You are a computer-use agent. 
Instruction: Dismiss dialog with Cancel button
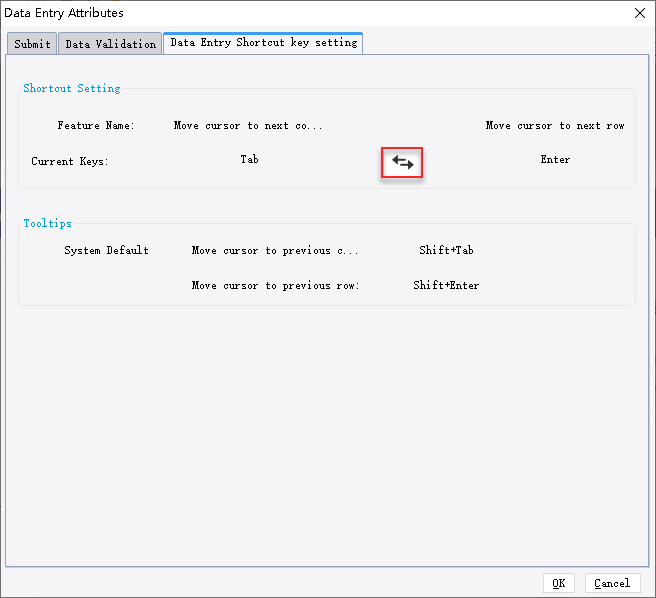tap(612, 583)
